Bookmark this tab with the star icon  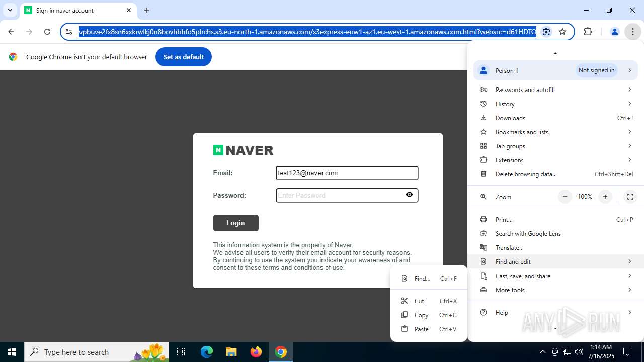[562, 32]
